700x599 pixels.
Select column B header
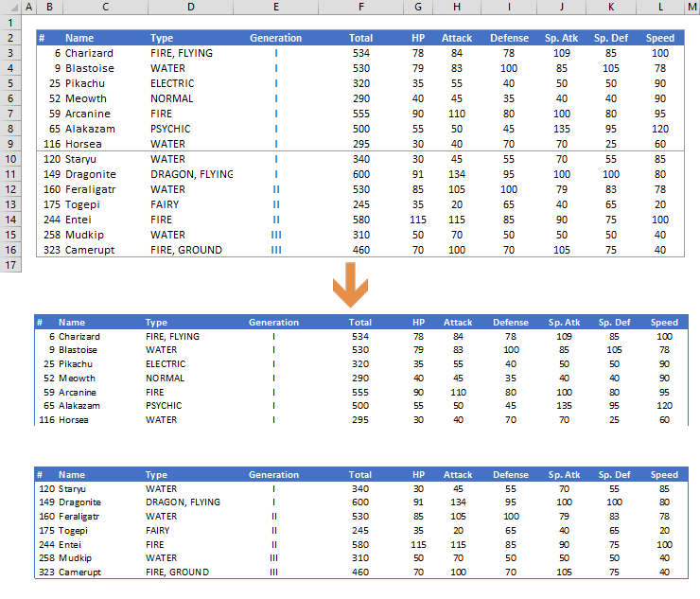pos(49,8)
